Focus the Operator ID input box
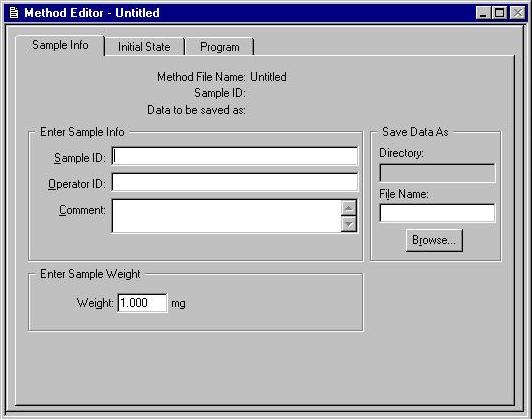 click(x=235, y=183)
